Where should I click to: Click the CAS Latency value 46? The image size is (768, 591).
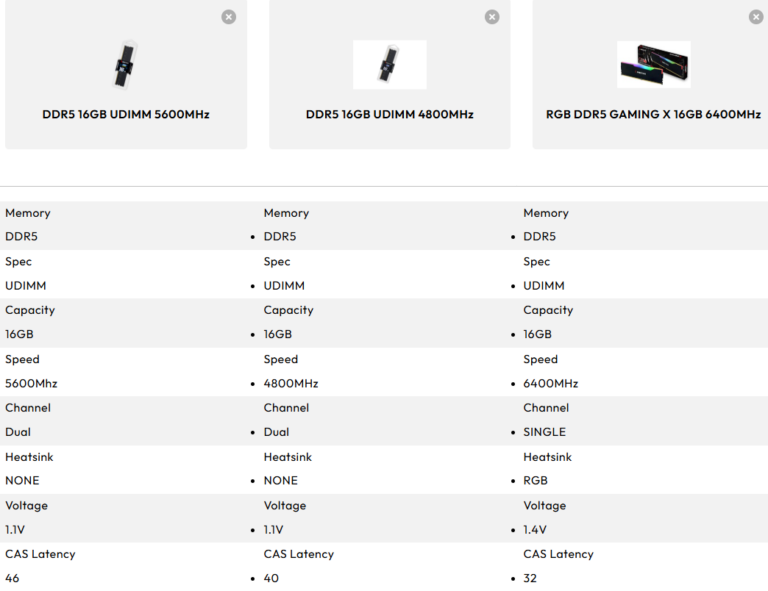[12, 578]
